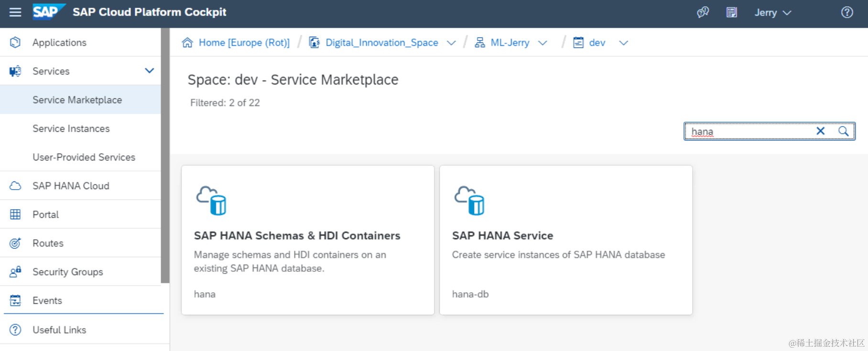Open the Jerry user account menu
The width and height of the screenshot is (868, 351).
tap(772, 13)
